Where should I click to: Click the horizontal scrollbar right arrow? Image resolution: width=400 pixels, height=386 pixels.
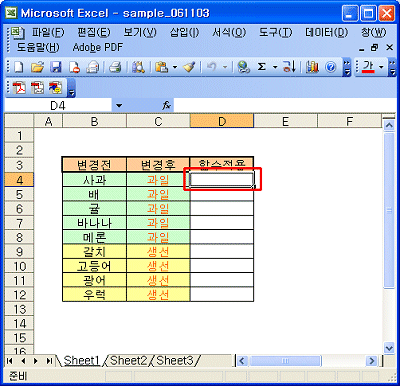(x=371, y=361)
